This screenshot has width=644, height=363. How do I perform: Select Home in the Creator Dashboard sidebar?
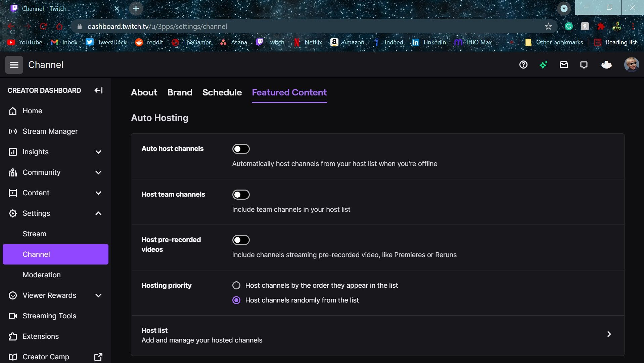(x=32, y=111)
